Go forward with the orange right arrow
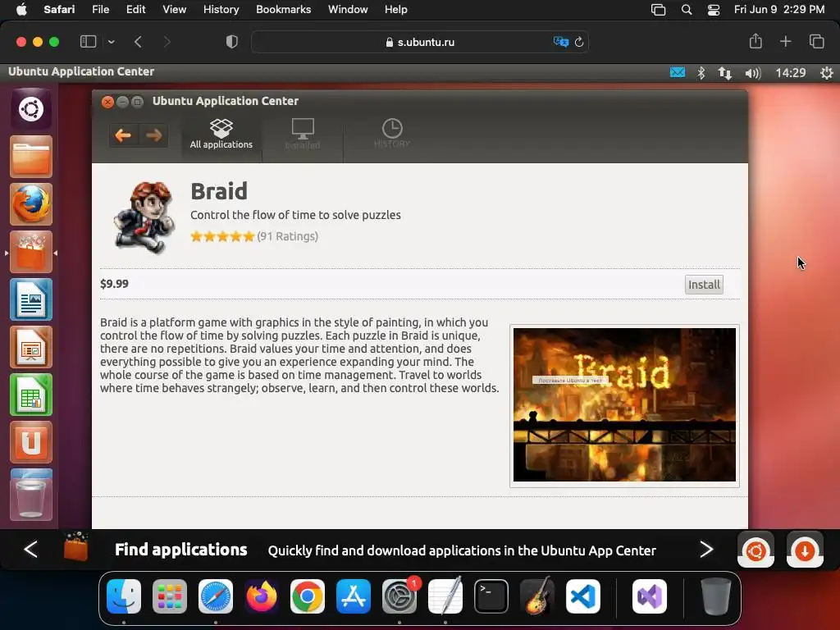 click(153, 135)
